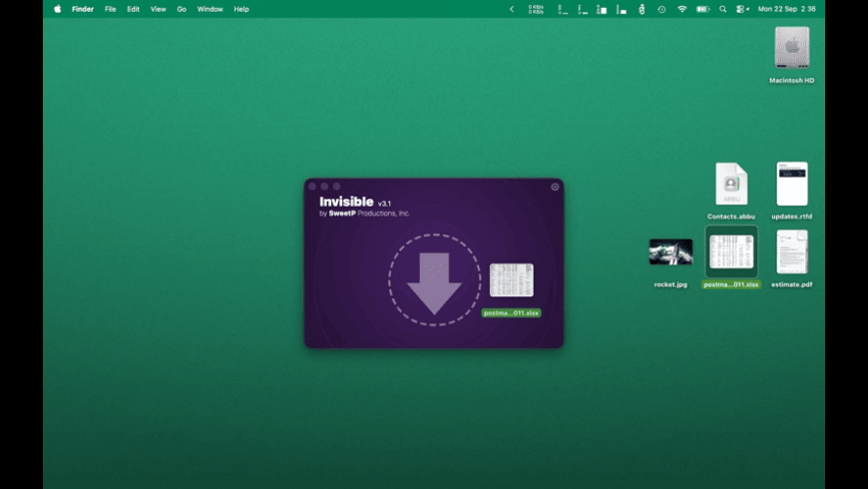Viewport: 868px width, 489px height.
Task: Click the Mon 22 Sep date and clock
Action: tap(786, 9)
